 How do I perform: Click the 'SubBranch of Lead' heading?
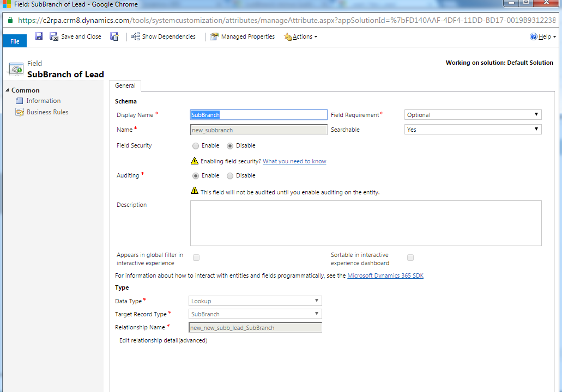[65, 75]
